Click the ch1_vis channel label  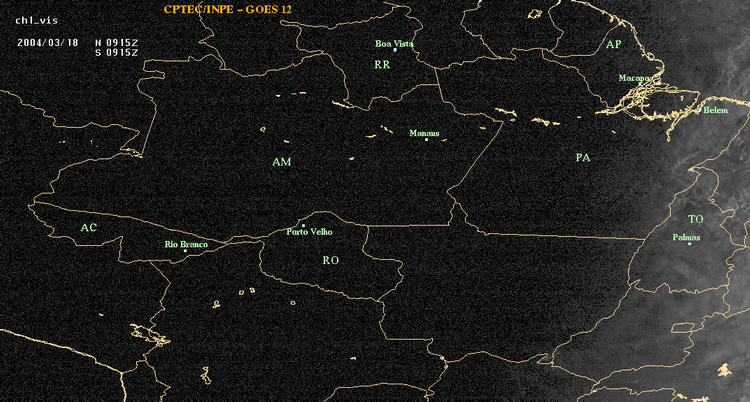click(36, 21)
